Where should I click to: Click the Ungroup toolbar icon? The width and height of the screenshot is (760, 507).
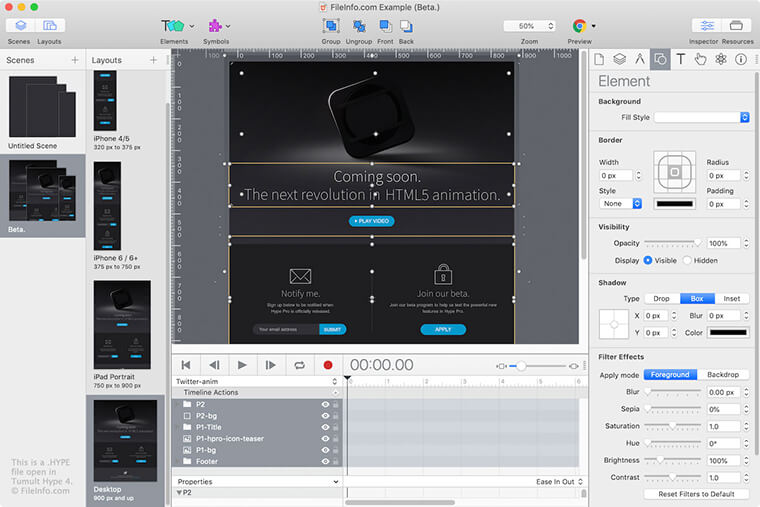click(359, 26)
